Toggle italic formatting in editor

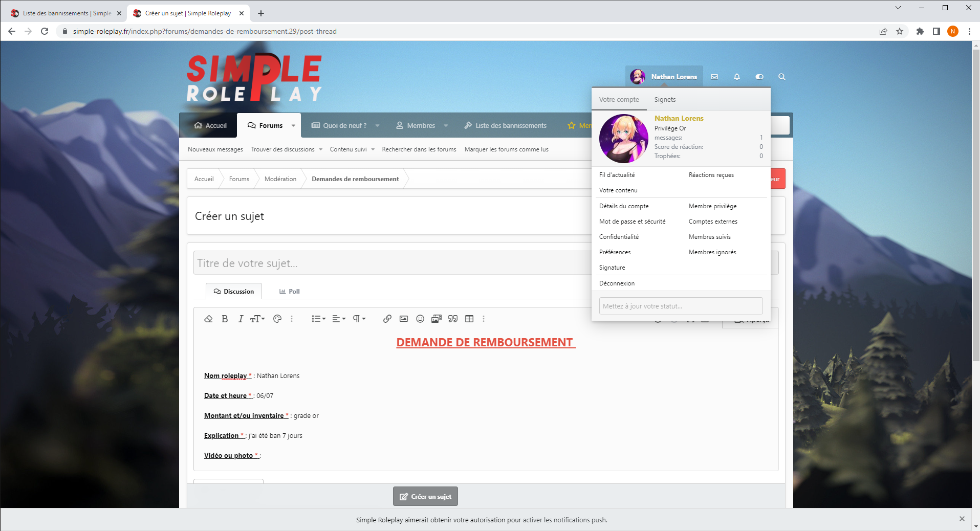[241, 319]
